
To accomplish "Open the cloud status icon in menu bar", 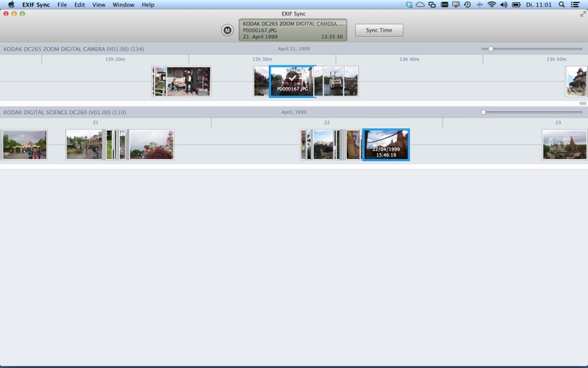I will coord(420,4).
